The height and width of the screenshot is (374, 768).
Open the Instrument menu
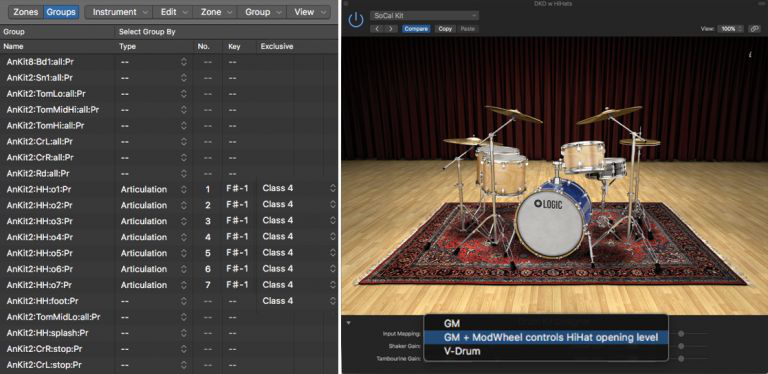pos(120,12)
